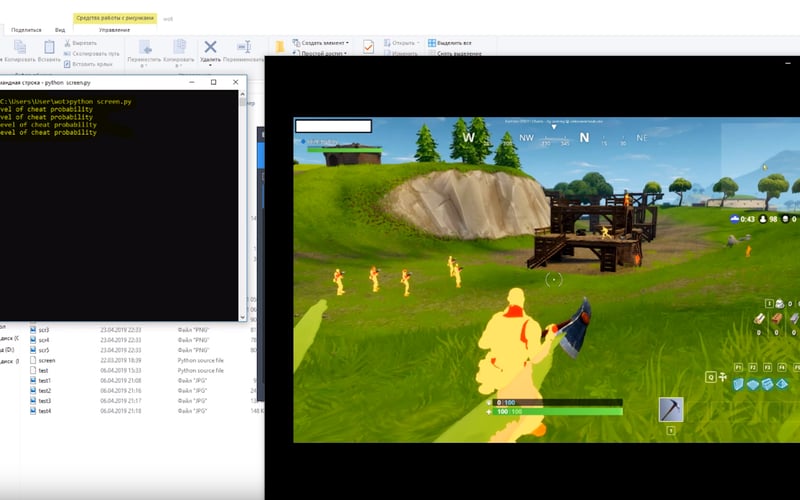Screen dimensions: 800x500
Task: Minimize the python screen.py command prompt window
Action: tap(192, 82)
